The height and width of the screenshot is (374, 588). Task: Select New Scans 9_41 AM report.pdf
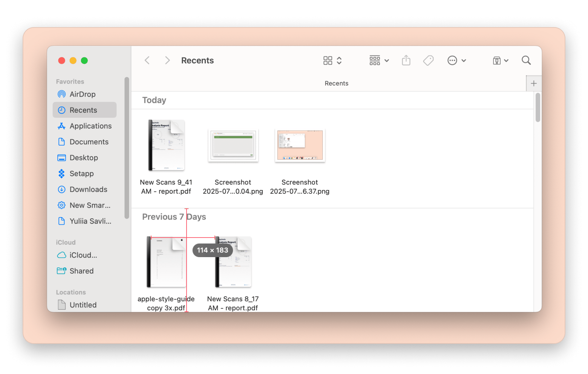tap(166, 146)
